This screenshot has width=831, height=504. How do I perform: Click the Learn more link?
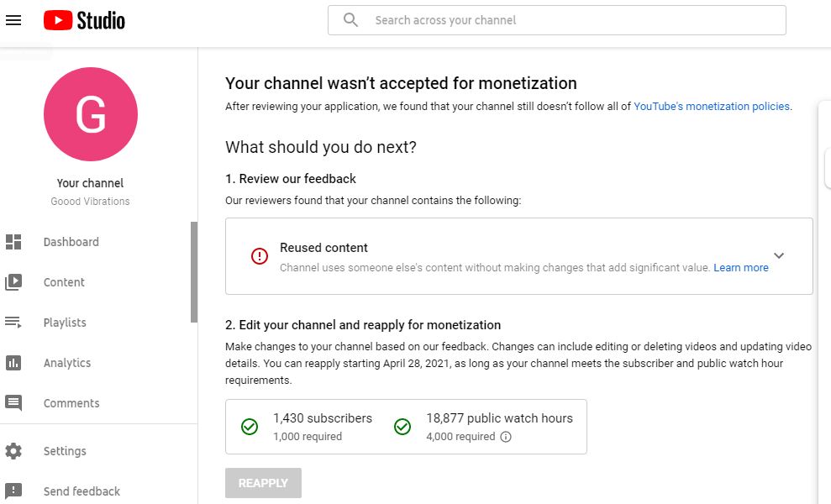click(x=740, y=268)
